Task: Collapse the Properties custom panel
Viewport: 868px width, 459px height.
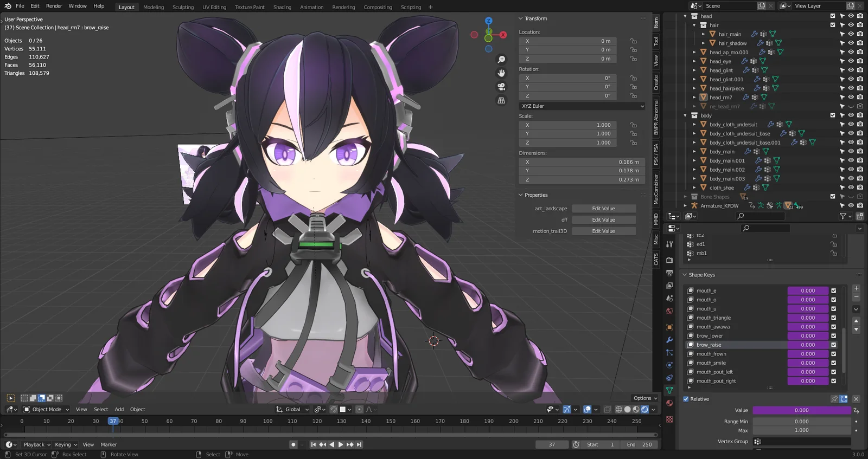Action: pos(521,195)
